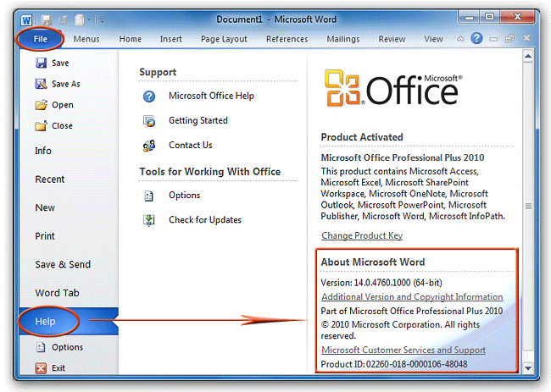Close the document with the ribbon X icon
Screen dimensions: 551x392
pos(526,38)
